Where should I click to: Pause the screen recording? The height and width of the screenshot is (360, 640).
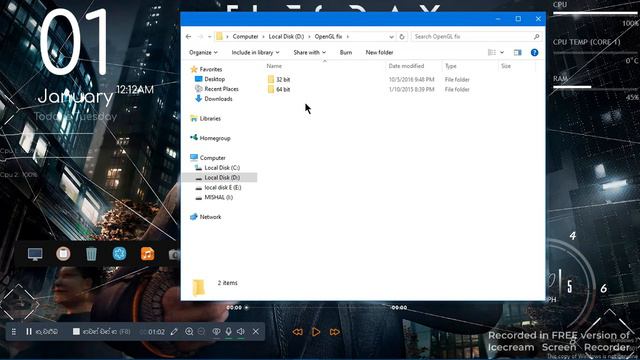pyautogui.click(x=29, y=332)
